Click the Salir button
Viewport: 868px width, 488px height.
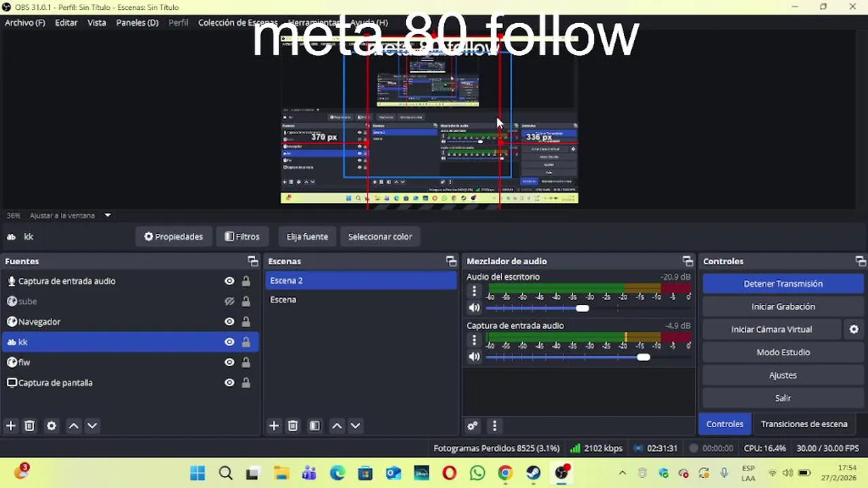click(783, 399)
